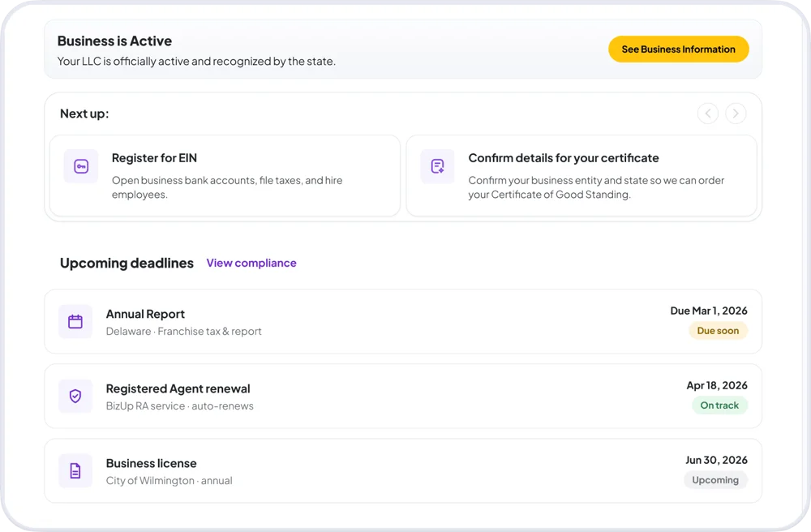Click the See Business Information button
Viewport: 811px width, 532px height.
(678, 49)
